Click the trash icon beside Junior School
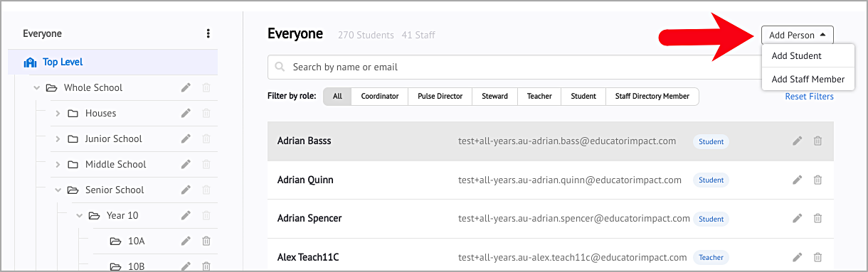Image resolution: width=868 pixels, height=272 pixels. point(206,138)
